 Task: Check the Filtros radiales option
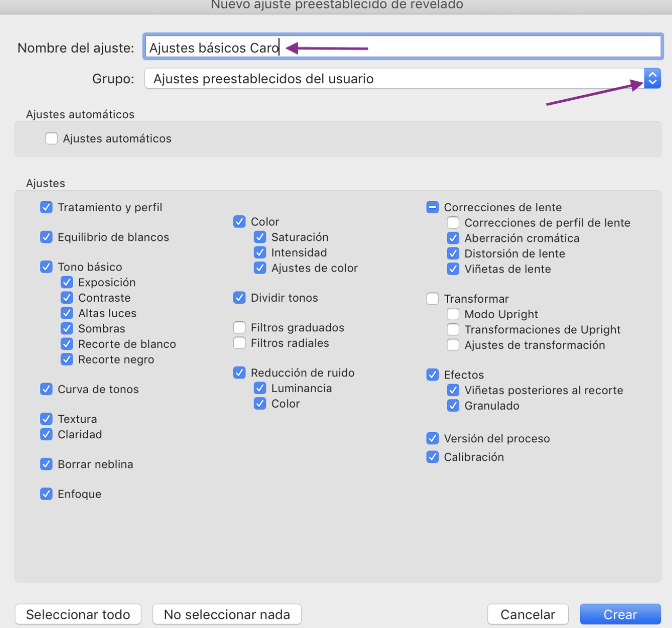239,343
